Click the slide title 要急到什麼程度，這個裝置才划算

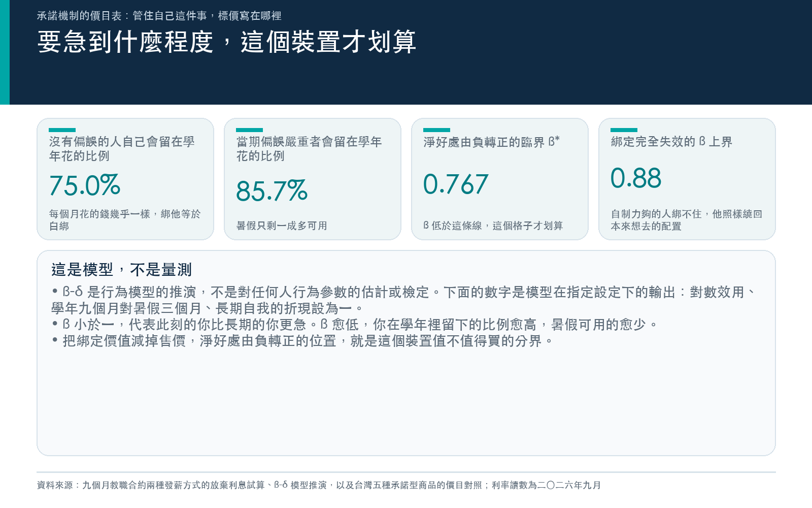point(227,42)
